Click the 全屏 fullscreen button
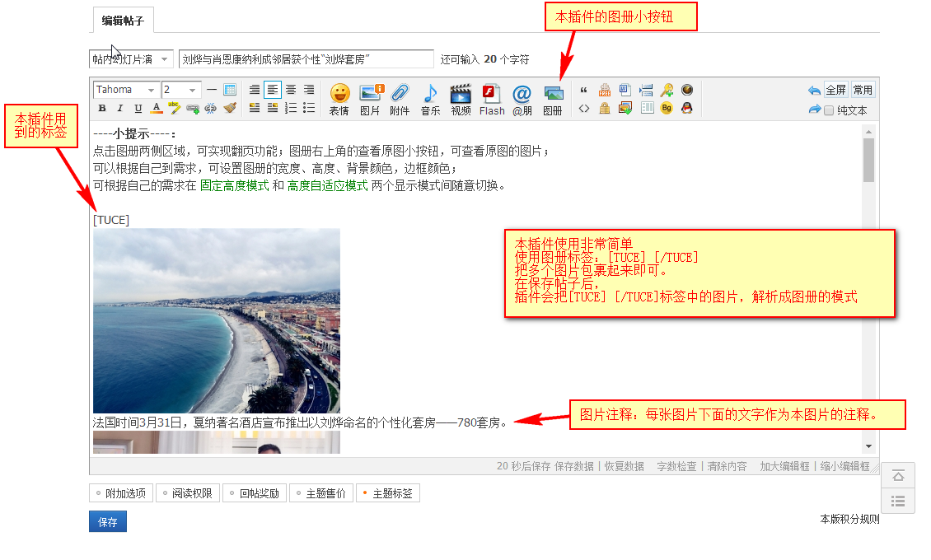 point(836,90)
